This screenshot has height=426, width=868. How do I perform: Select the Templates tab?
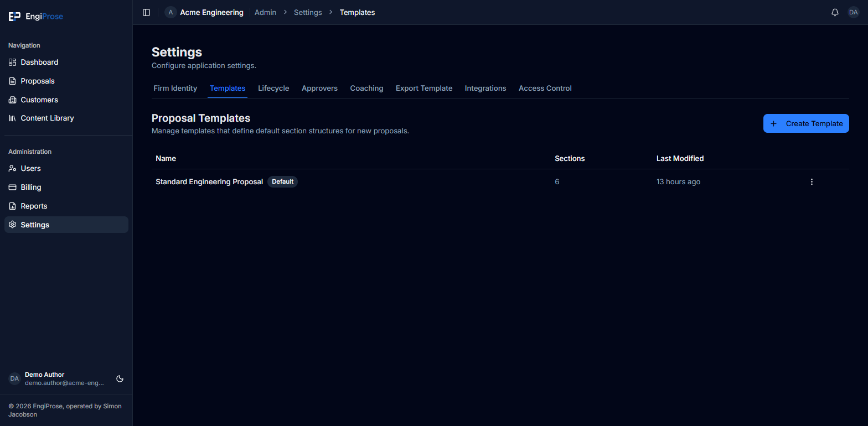click(228, 88)
